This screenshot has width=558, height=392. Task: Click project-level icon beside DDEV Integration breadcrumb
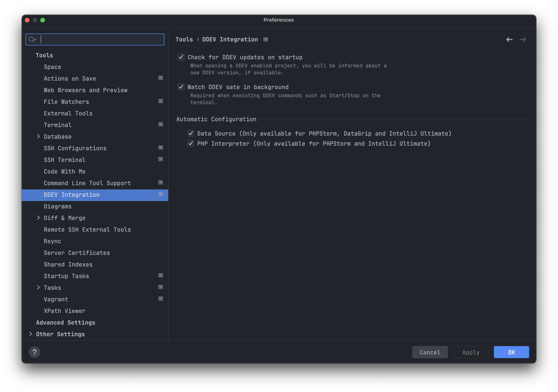tap(266, 40)
